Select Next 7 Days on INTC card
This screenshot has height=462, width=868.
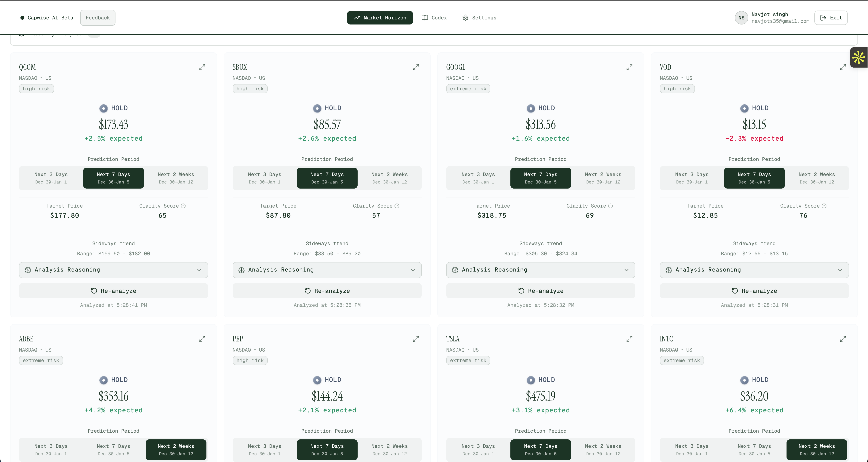754,450
